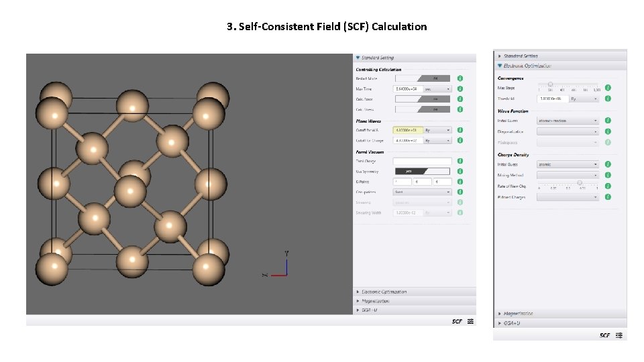Click the info icon beside Restart Mode
Screen dimensions: 644x362
tap(460, 78)
